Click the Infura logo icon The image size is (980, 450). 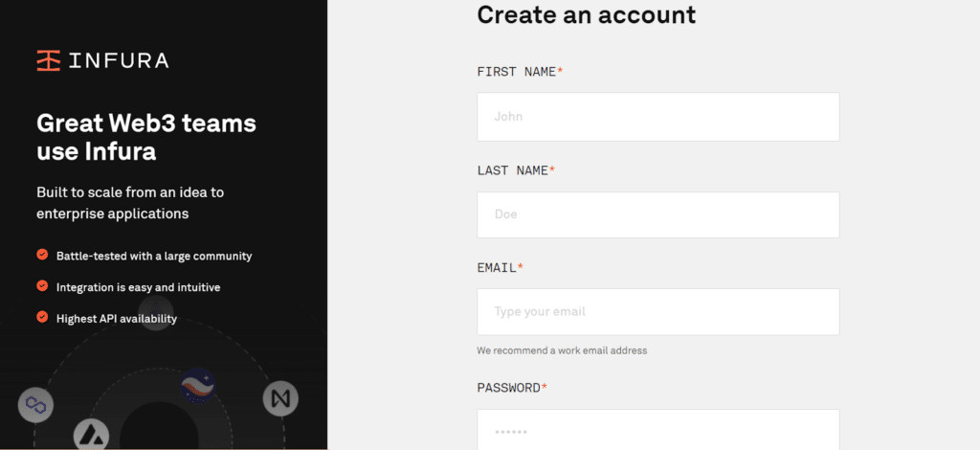click(48, 60)
